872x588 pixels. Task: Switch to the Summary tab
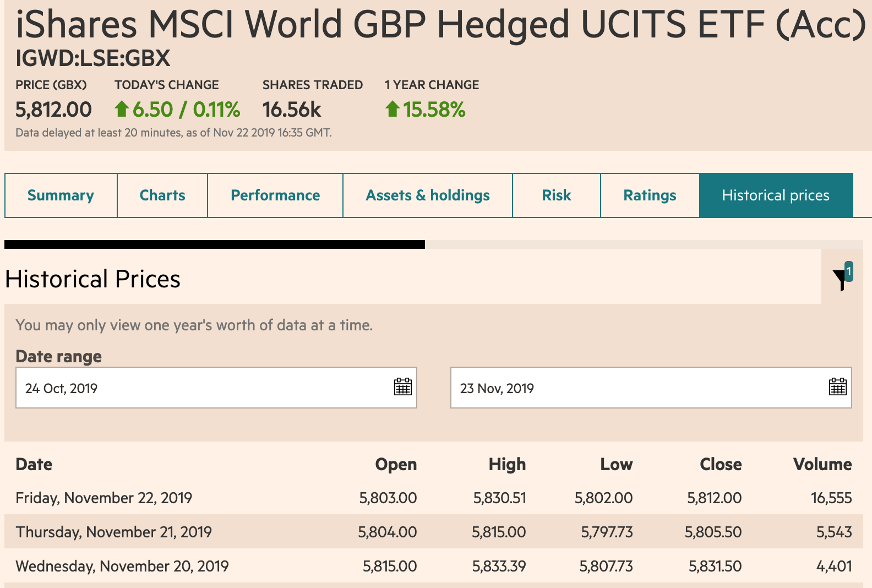61,195
